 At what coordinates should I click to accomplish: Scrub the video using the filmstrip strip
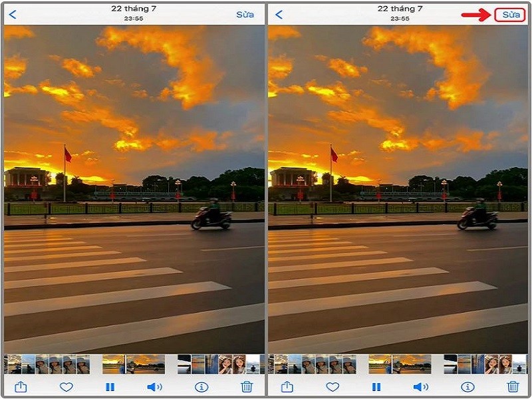click(x=133, y=362)
